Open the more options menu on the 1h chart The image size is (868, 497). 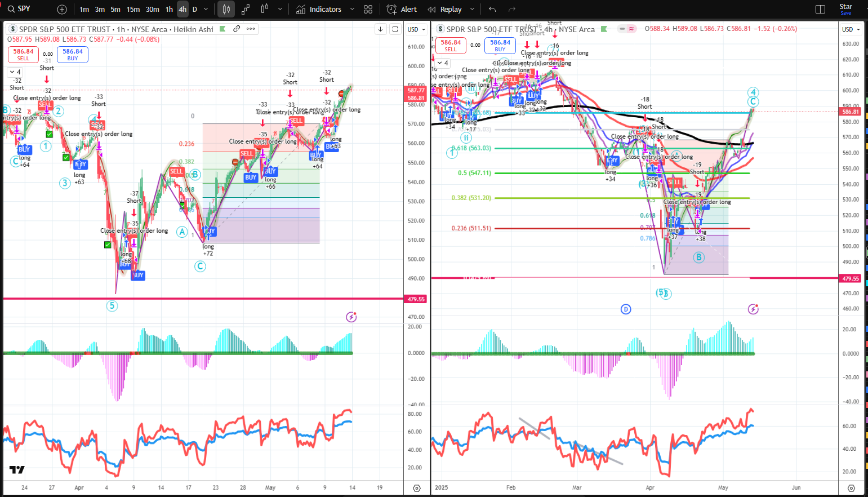click(251, 29)
